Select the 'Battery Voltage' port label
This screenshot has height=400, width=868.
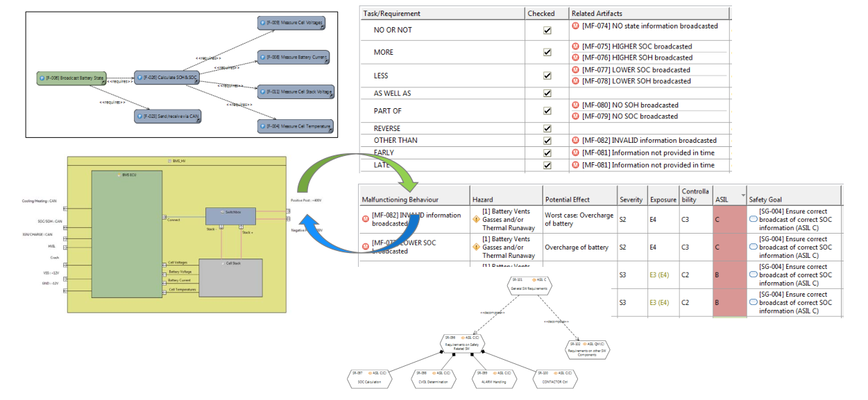coord(180,272)
